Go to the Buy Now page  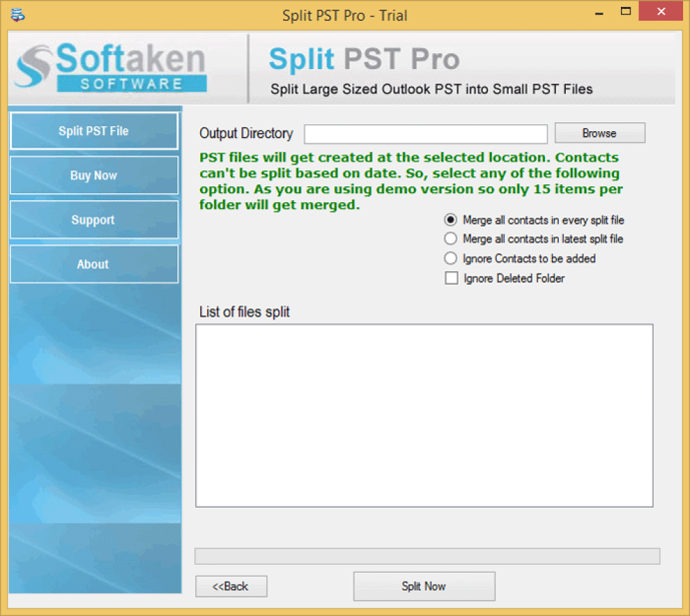click(94, 175)
